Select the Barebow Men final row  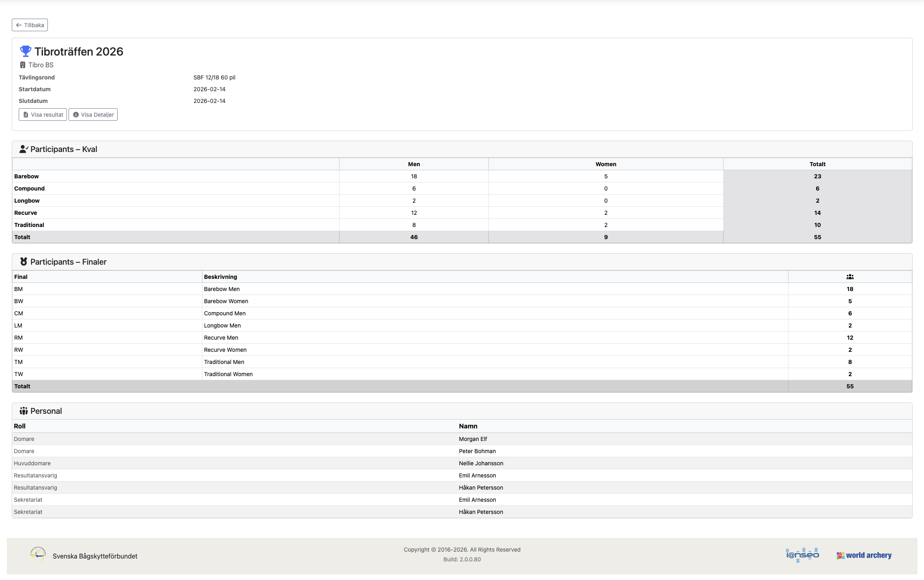click(x=222, y=289)
